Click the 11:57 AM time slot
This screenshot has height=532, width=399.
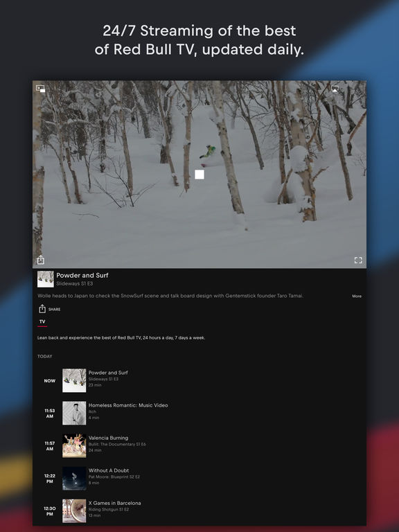click(x=50, y=446)
